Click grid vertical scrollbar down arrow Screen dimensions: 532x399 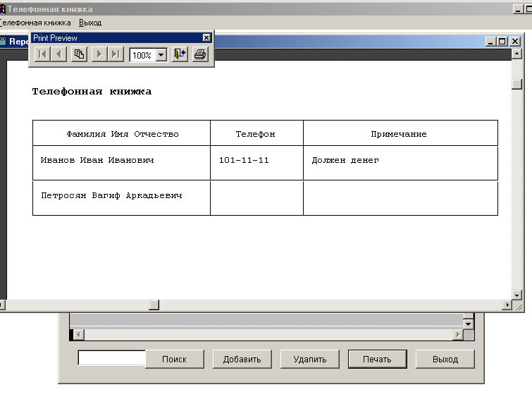pos(468,324)
